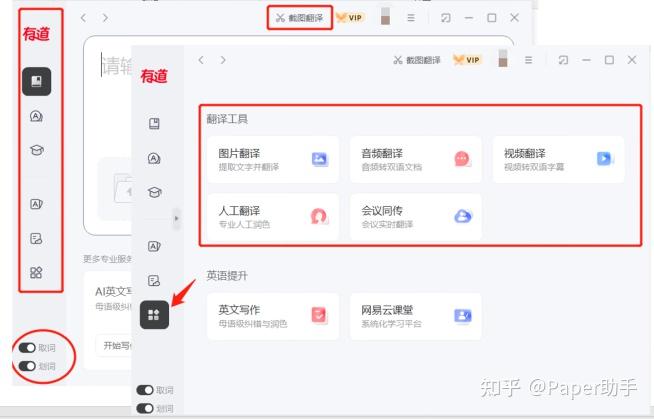
Task: Click user avatar in back window
Action: (x=385, y=16)
